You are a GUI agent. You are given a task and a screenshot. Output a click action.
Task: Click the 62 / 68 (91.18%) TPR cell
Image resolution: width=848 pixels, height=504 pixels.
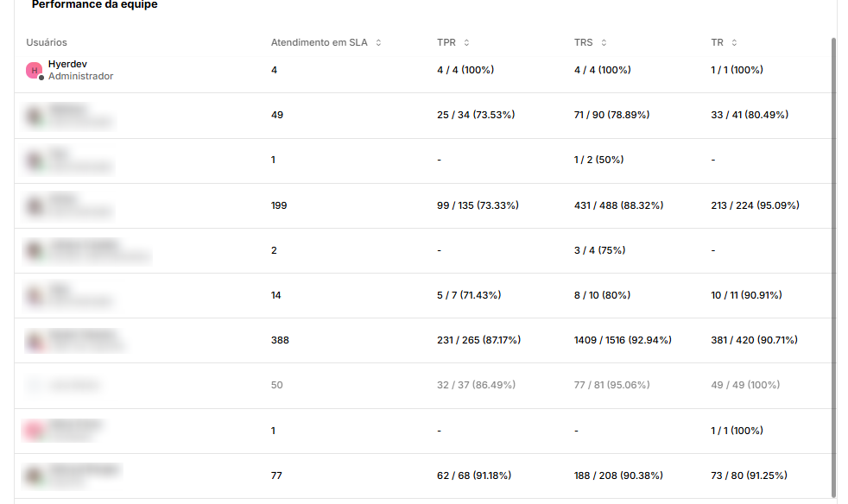coord(473,476)
